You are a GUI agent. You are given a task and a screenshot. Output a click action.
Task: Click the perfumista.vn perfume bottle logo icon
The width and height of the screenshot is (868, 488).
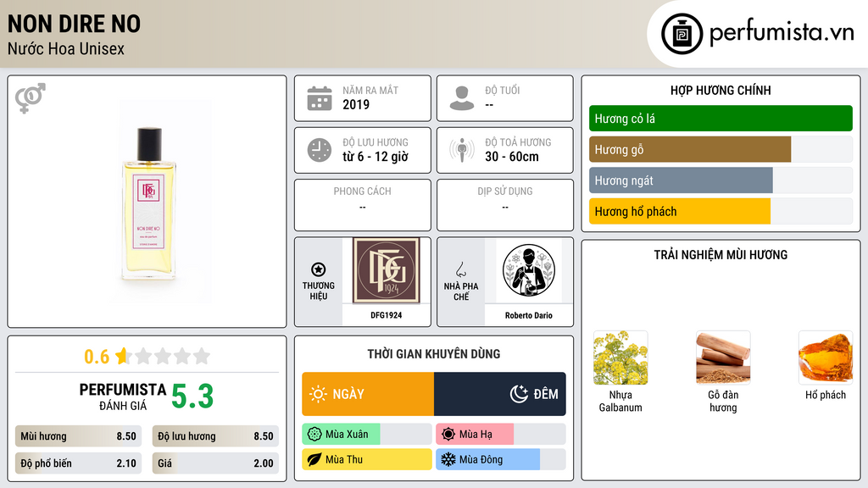[x=682, y=34]
